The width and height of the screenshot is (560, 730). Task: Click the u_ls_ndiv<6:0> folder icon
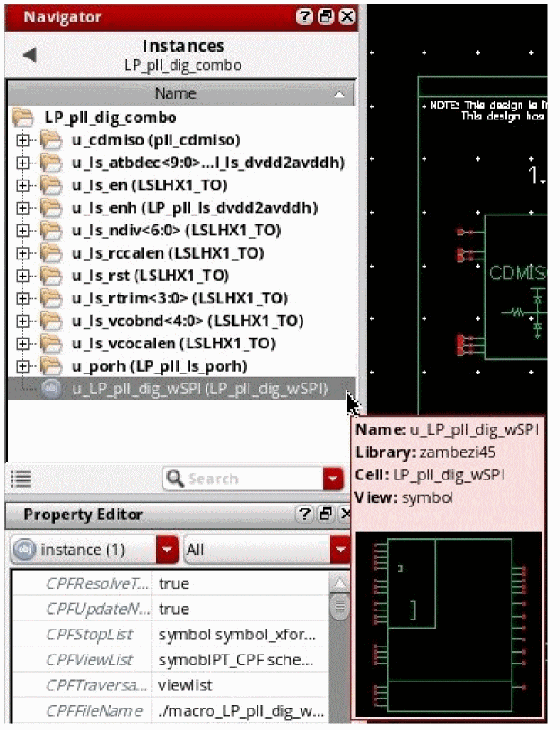pos(51,230)
